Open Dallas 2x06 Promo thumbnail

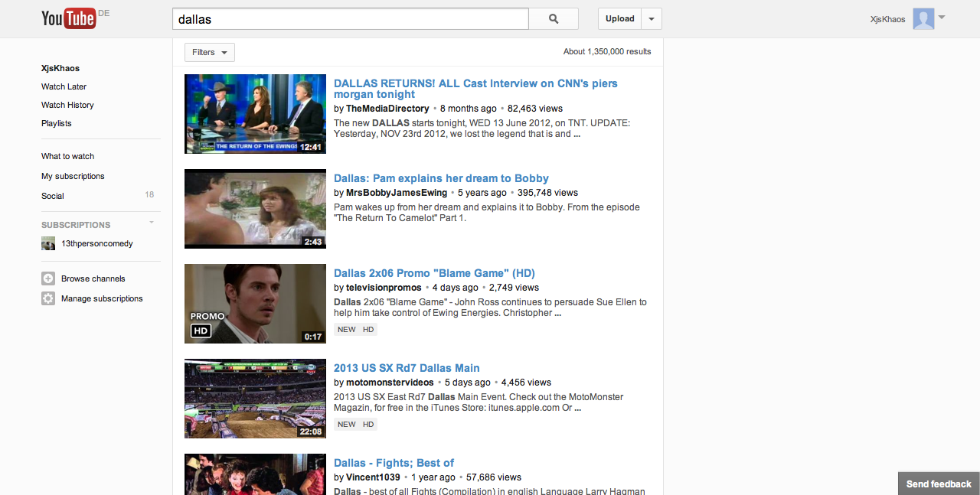pyautogui.click(x=255, y=304)
